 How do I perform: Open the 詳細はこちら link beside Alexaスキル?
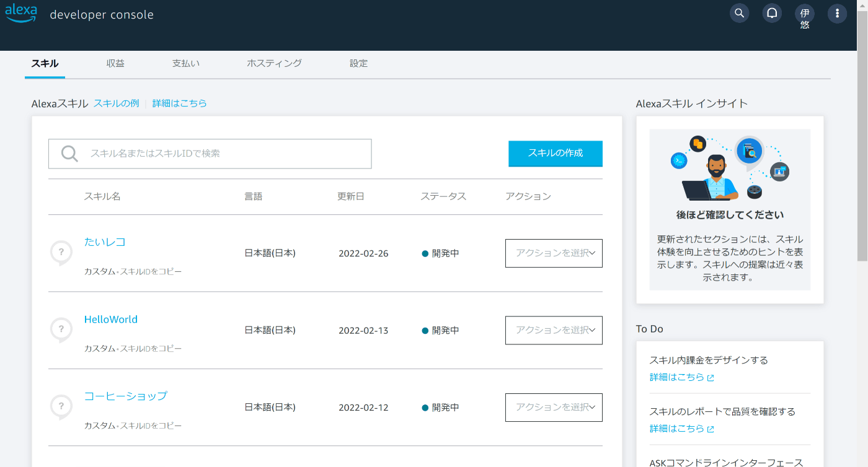(180, 103)
